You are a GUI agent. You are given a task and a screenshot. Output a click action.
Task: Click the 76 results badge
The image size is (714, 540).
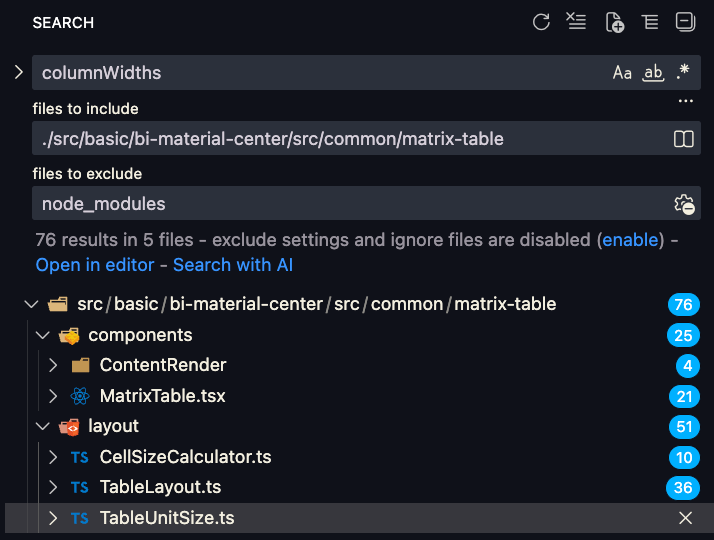[683, 305]
